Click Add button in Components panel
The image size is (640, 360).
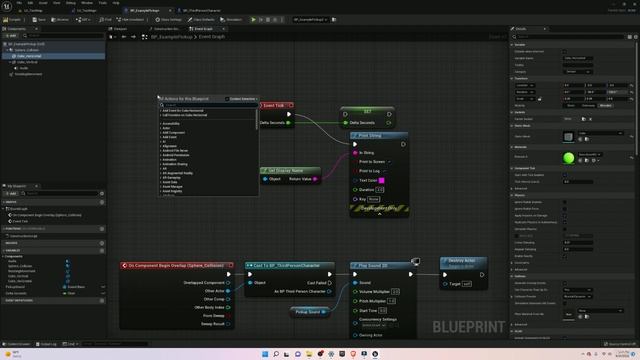(11, 36)
